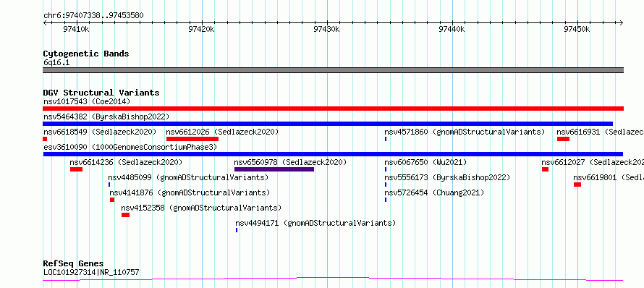Viewport: 644px width, 288px height.
Task: Open nsv5726454 (Chuang2021) variant
Action: 434,192
